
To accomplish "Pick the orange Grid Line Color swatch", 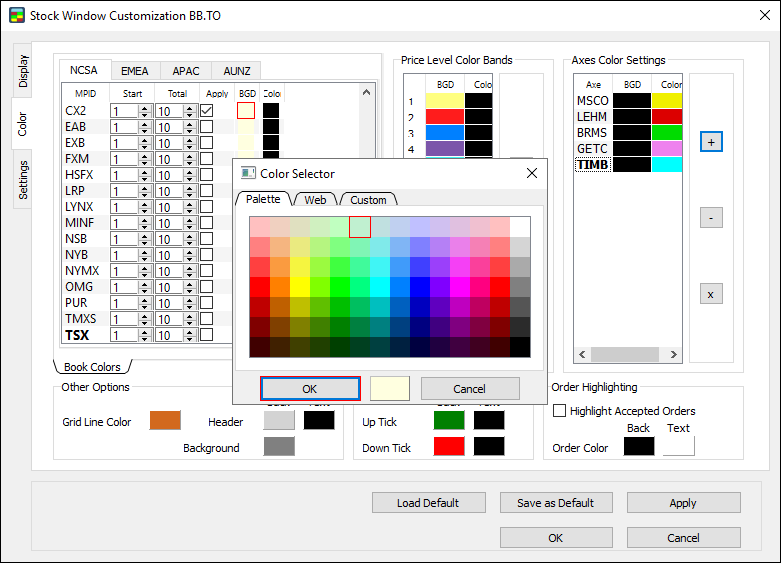I will click(165, 422).
